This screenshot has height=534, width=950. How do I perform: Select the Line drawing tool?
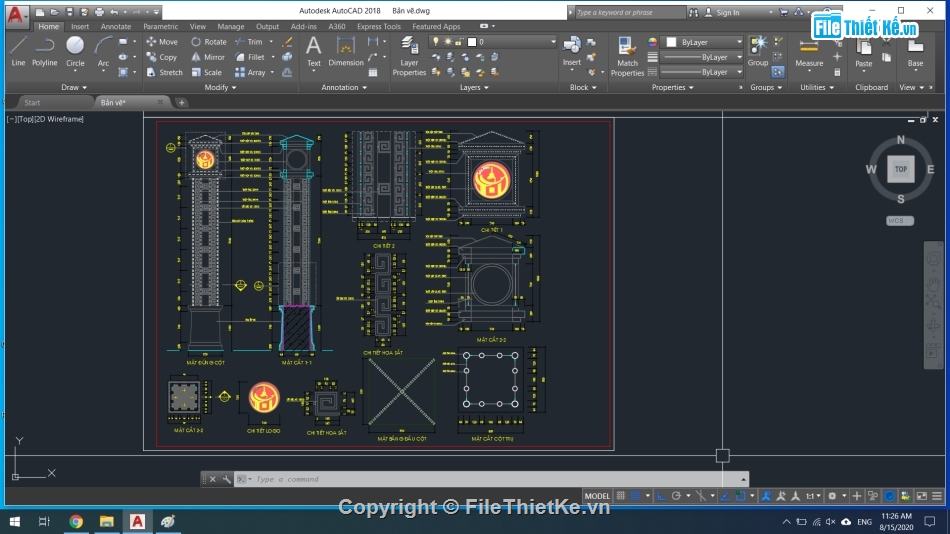[x=18, y=51]
